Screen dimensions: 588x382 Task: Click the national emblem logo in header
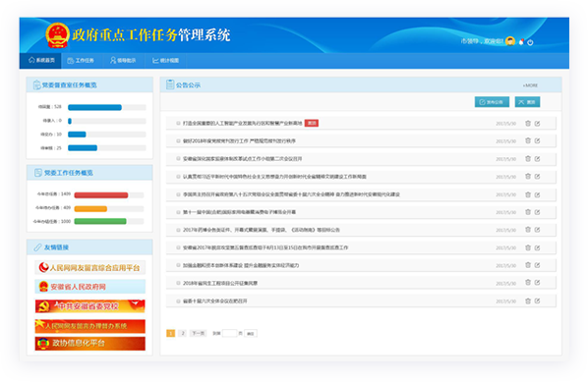point(57,35)
